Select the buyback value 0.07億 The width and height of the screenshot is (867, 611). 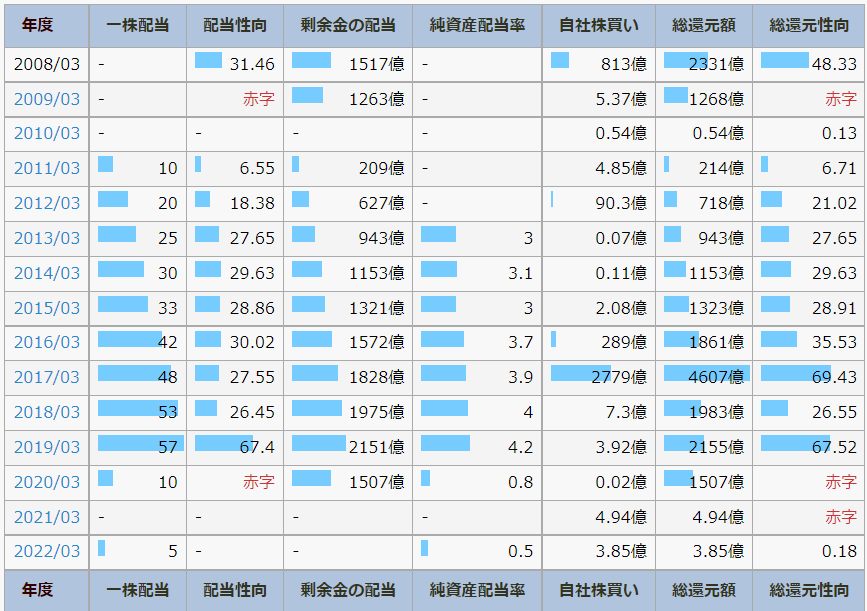pyautogui.click(x=621, y=238)
